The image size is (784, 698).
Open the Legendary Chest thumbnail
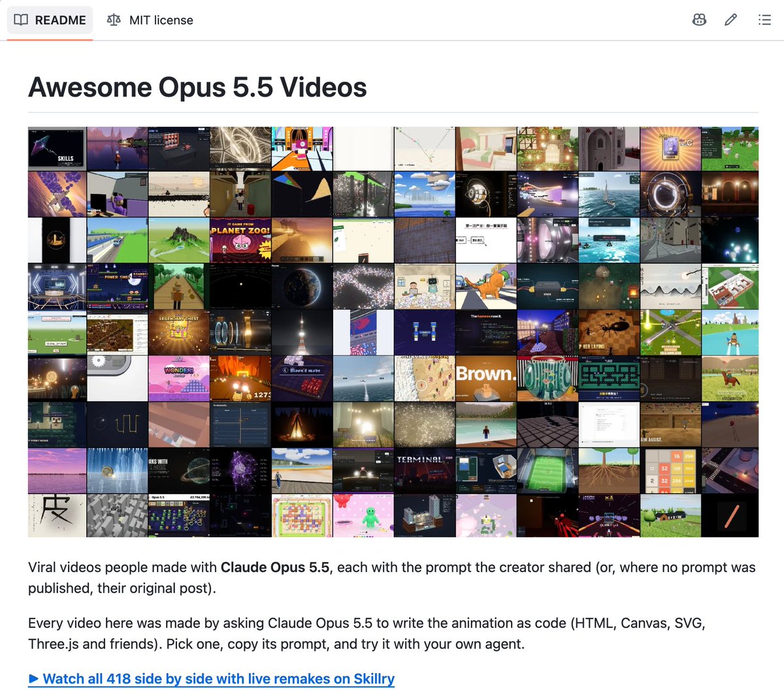179,332
